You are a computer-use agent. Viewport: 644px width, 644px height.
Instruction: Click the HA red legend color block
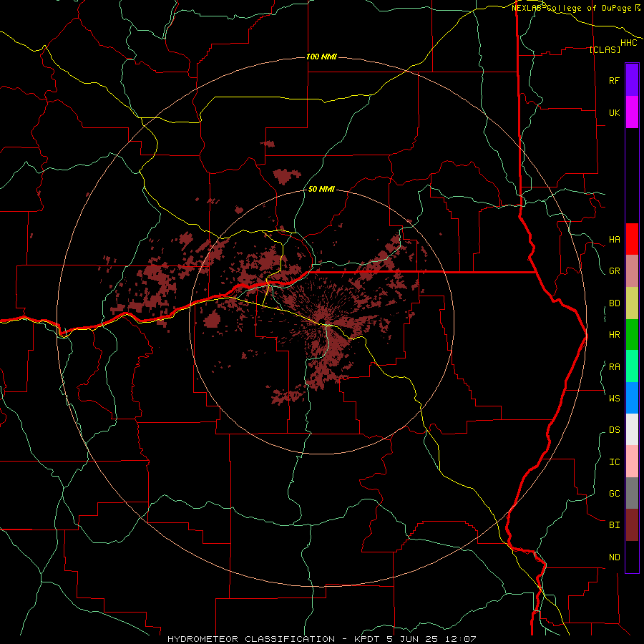click(x=632, y=239)
